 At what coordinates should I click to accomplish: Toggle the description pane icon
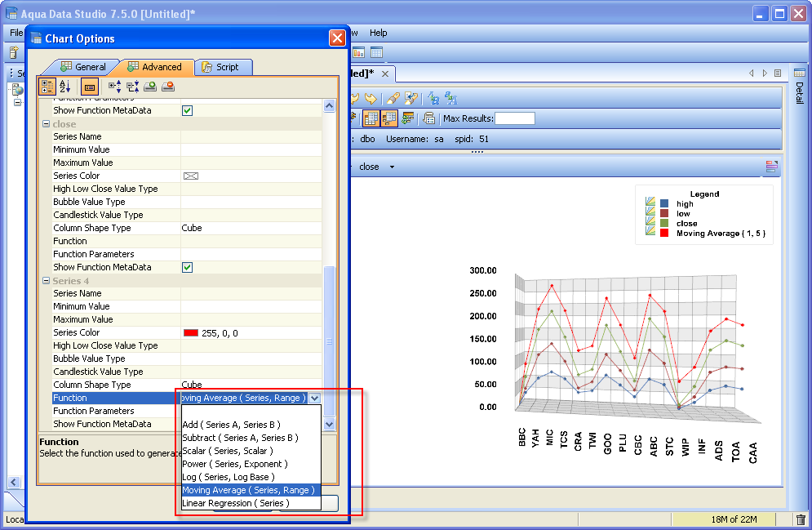pos(90,87)
